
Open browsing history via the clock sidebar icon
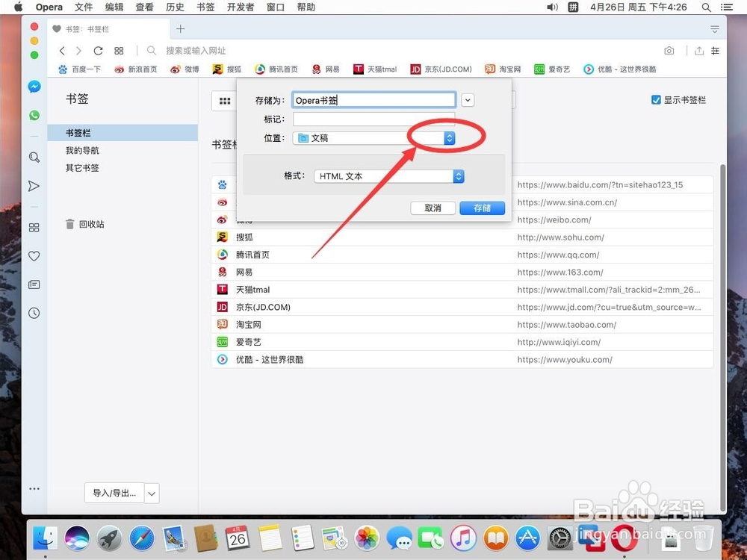(34, 313)
